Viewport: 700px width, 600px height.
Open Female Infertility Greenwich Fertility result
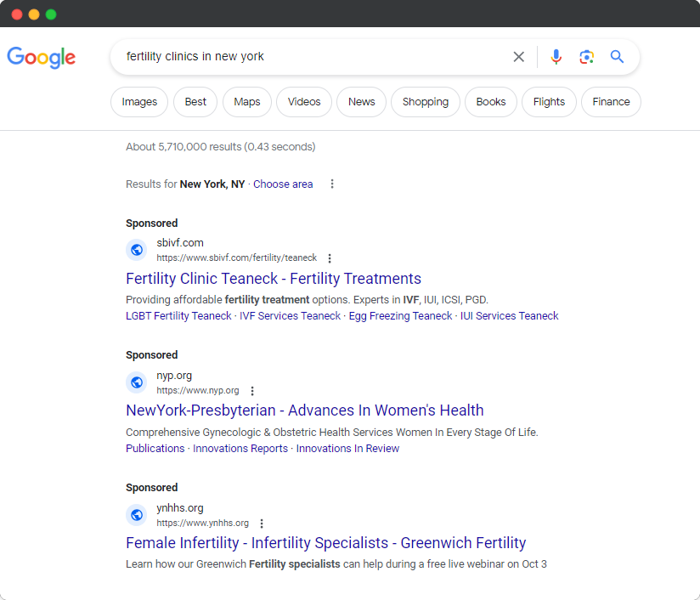[x=326, y=543]
